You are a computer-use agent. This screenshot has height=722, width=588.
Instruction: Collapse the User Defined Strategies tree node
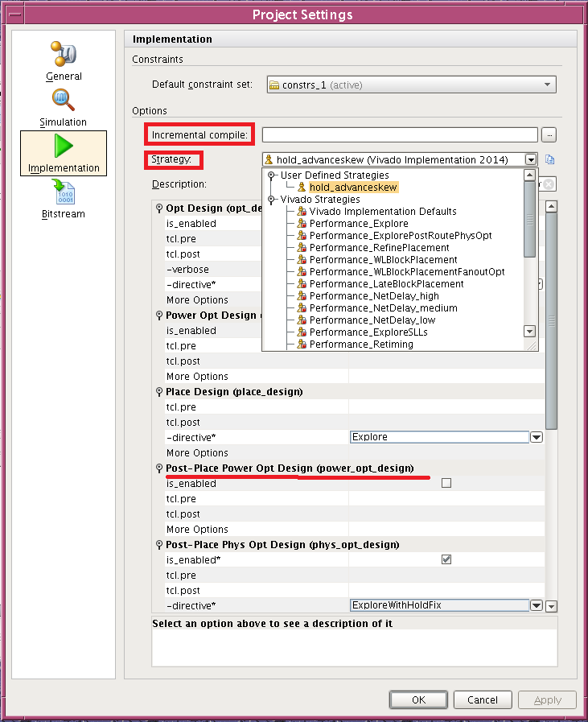click(x=272, y=175)
